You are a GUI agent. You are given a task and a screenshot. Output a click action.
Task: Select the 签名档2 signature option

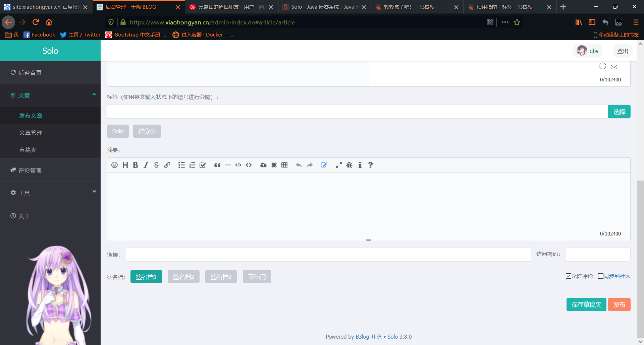(x=183, y=277)
